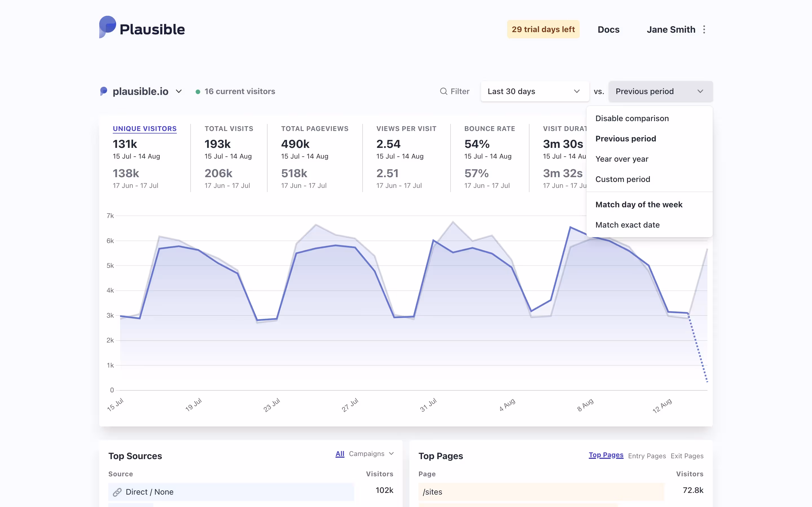Click the green current visitors dot
This screenshot has height=507, width=812.
(198, 92)
